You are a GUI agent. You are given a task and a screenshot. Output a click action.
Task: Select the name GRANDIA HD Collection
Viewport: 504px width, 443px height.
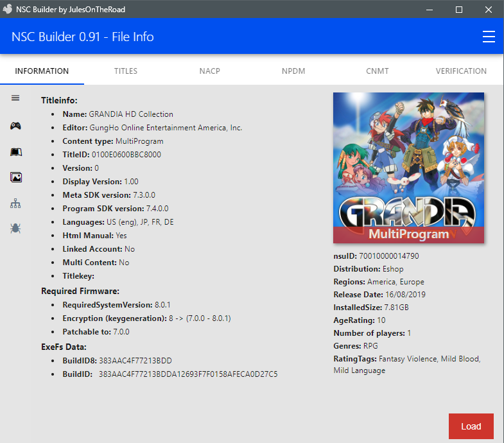click(131, 114)
